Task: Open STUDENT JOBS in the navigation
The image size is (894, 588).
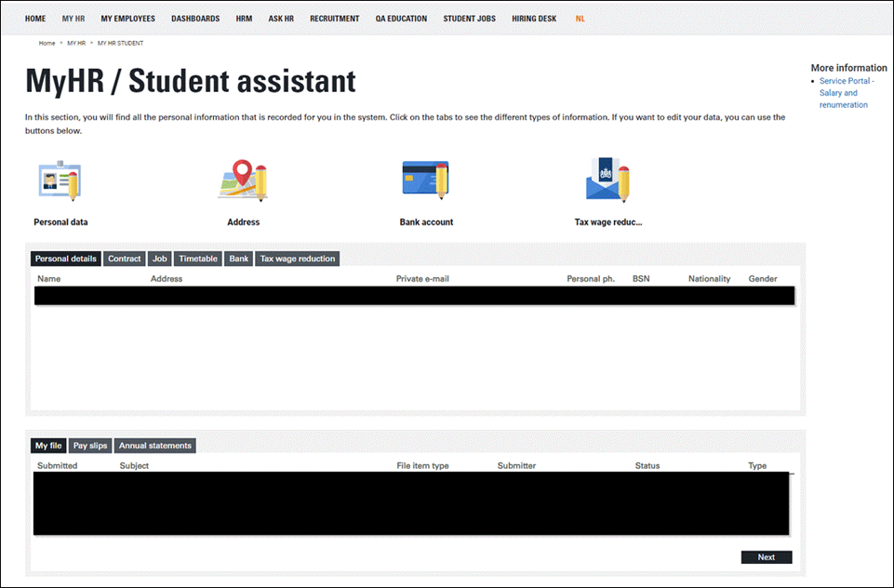Action: pyautogui.click(x=469, y=19)
